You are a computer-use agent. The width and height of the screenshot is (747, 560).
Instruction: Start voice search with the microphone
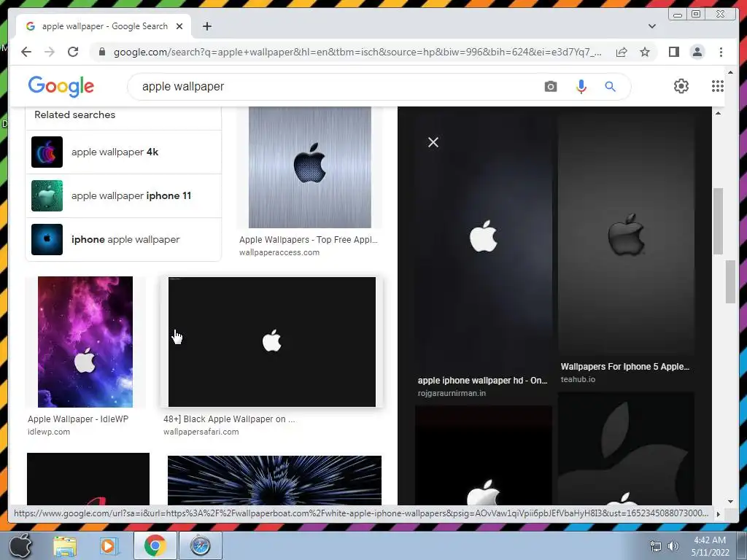(x=581, y=87)
